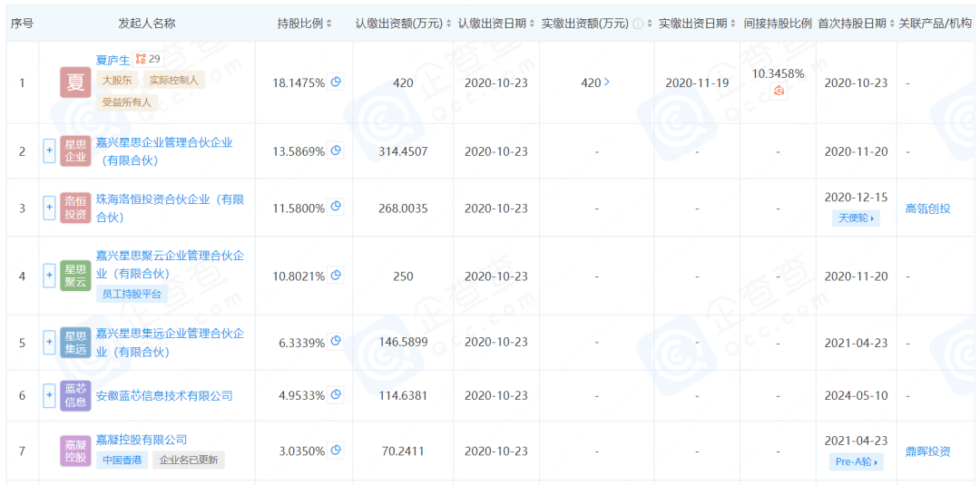Click info icon next to 实缴出资额 header
Screen dimensions: 980x485
click(638, 24)
